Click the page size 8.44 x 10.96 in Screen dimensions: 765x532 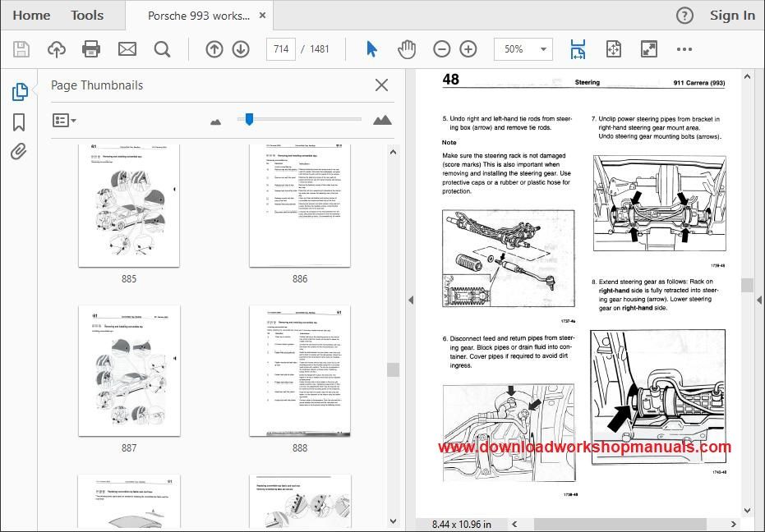tap(462, 525)
